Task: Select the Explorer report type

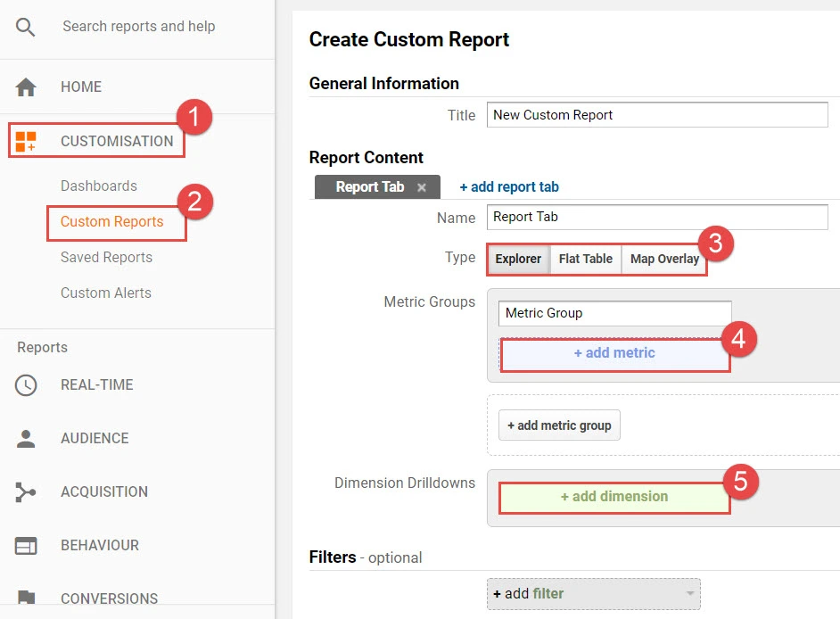Action: click(x=518, y=259)
